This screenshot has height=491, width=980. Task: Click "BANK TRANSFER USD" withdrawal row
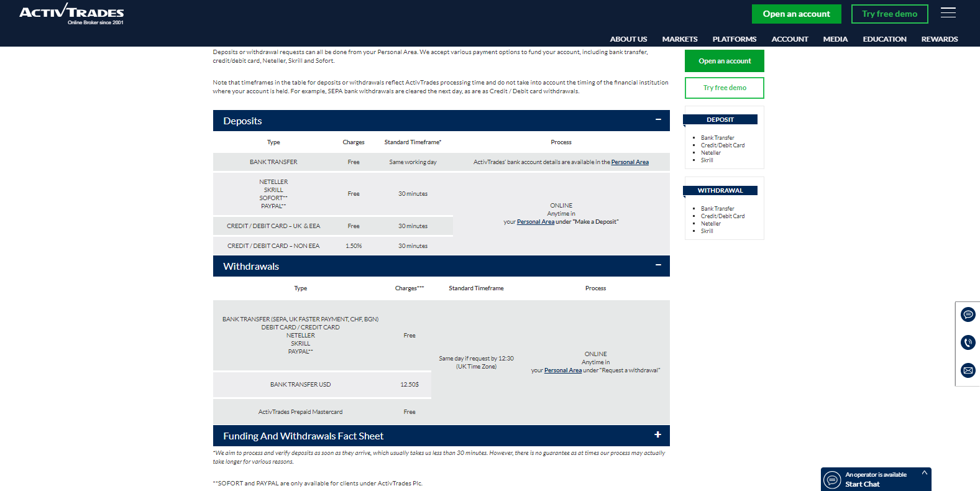pyautogui.click(x=300, y=385)
